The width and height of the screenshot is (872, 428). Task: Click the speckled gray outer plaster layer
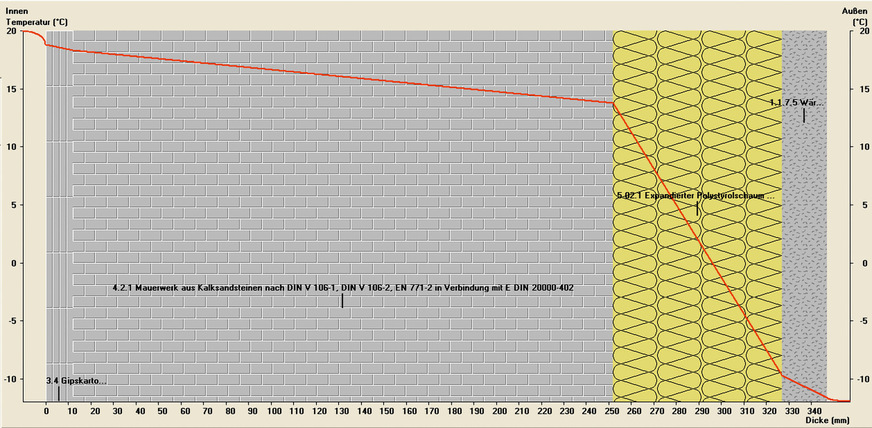pos(804,250)
